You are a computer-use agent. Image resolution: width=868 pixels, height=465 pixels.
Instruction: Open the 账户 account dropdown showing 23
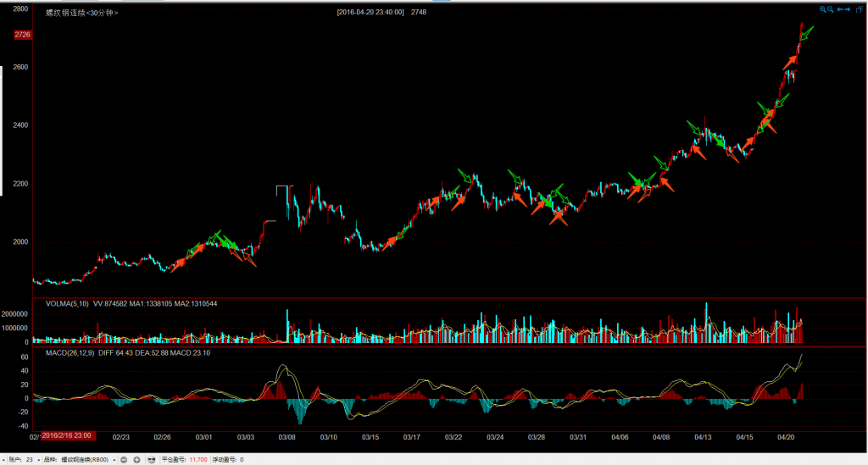click(x=32, y=459)
